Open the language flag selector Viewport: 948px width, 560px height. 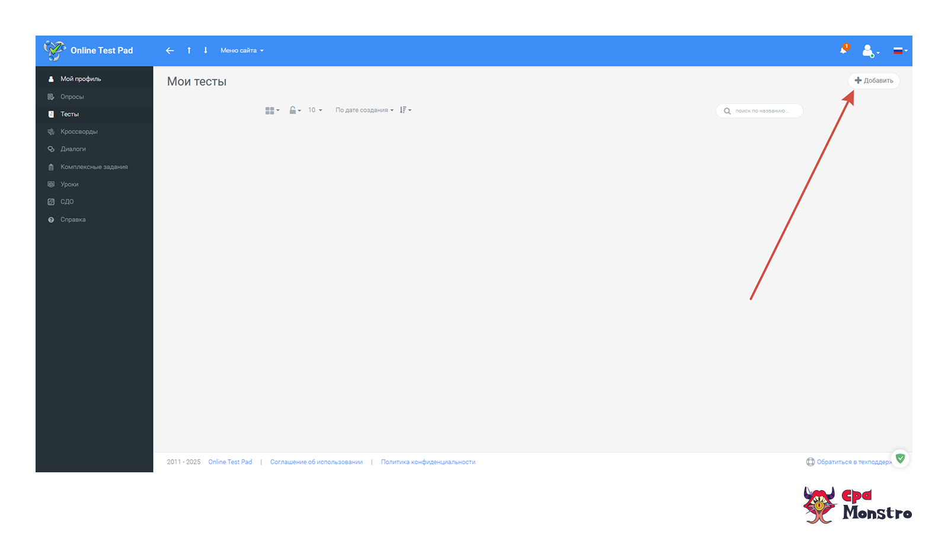point(900,51)
